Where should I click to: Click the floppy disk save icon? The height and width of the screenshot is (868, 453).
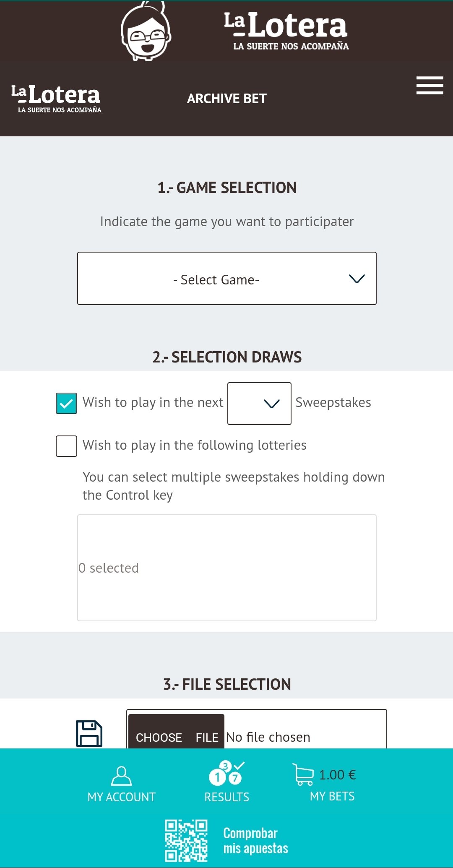point(89,733)
